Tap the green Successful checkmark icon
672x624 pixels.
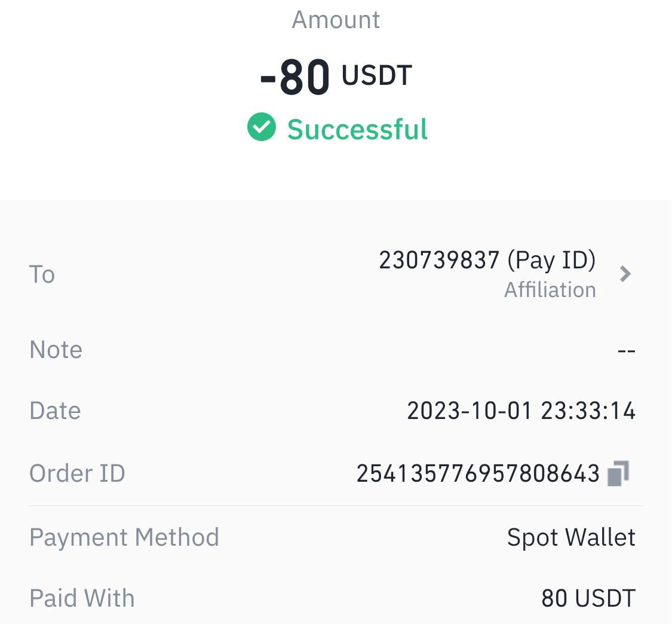coord(262,127)
